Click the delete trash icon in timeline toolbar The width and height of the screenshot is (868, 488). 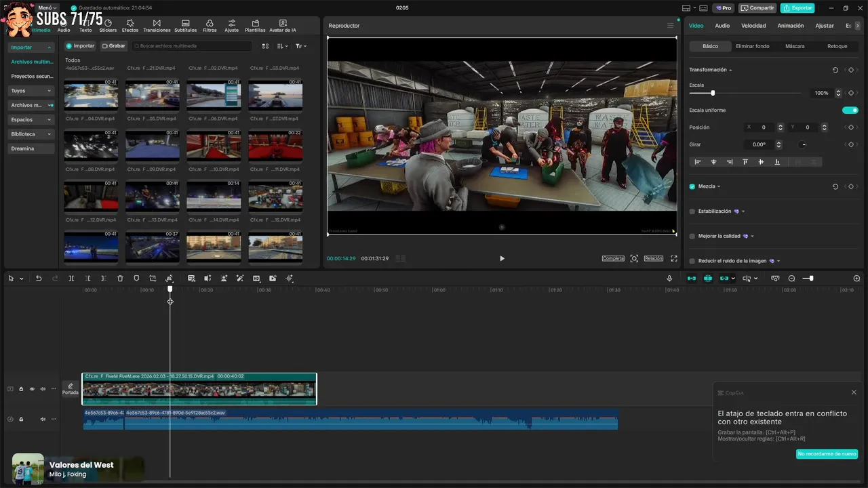coord(120,279)
